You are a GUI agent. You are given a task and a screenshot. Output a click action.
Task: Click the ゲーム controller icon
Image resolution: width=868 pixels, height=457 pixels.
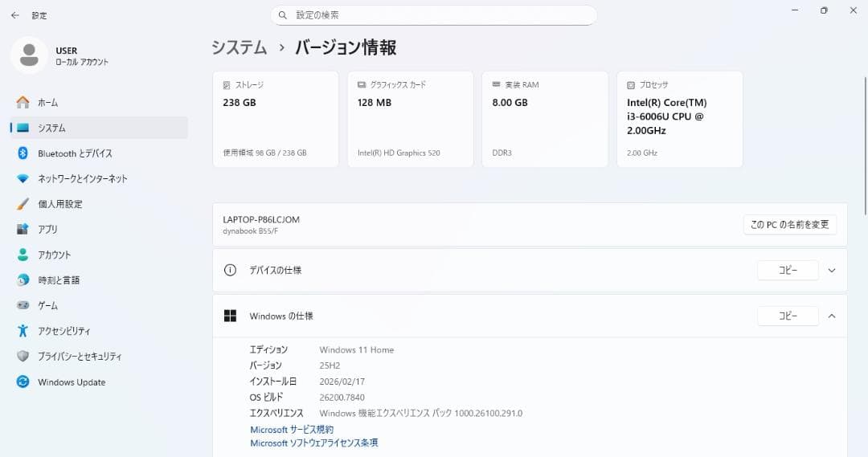click(x=23, y=305)
